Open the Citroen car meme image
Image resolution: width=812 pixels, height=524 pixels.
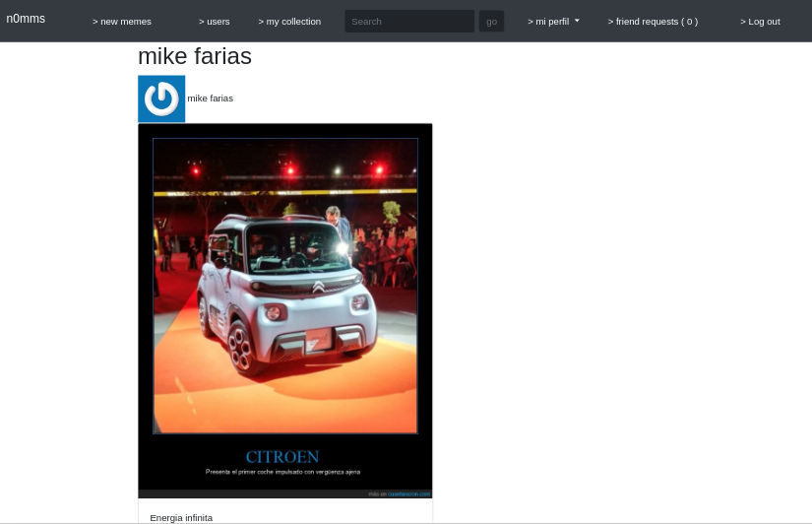tap(284, 311)
